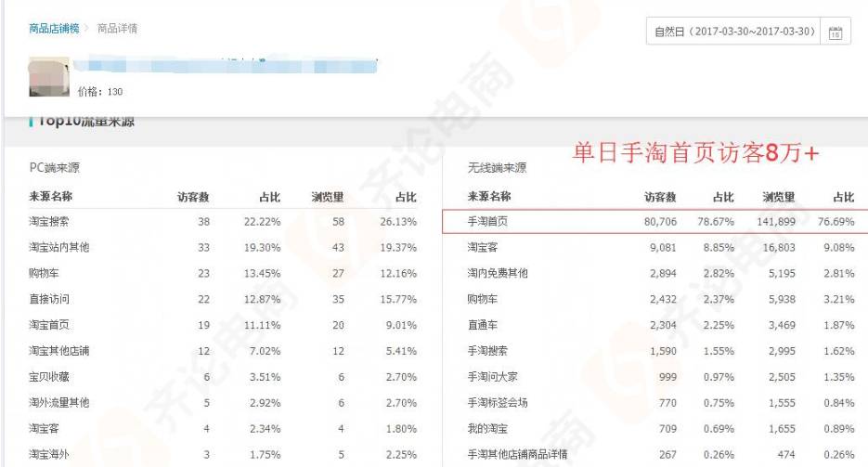The image size is (868, 467).
Task: Click the 直接访问 source name
Action: [49, 299]
